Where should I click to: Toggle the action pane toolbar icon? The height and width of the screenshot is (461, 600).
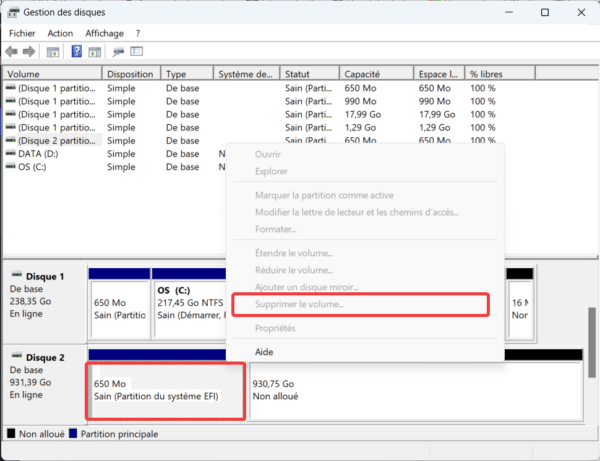click(95, 52)
